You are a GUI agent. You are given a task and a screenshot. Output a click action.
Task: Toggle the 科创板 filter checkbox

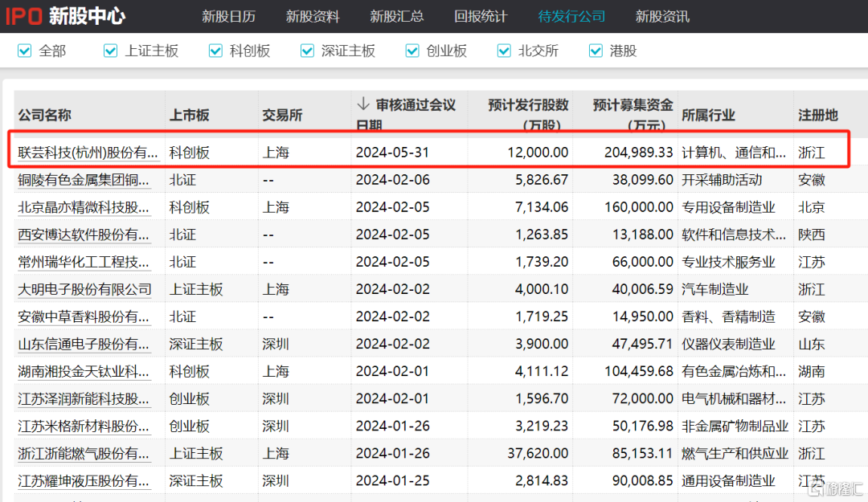(215, 51)
